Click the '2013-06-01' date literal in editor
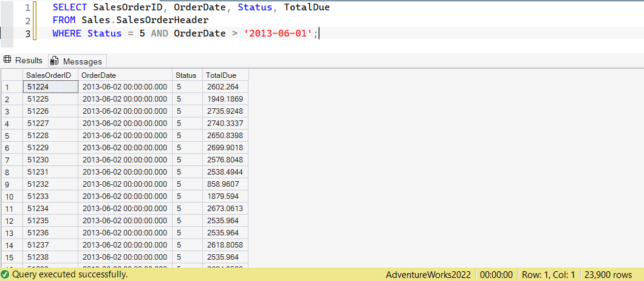Image resolution: width=644 pixels, height=281 pixels. [278, 33]
